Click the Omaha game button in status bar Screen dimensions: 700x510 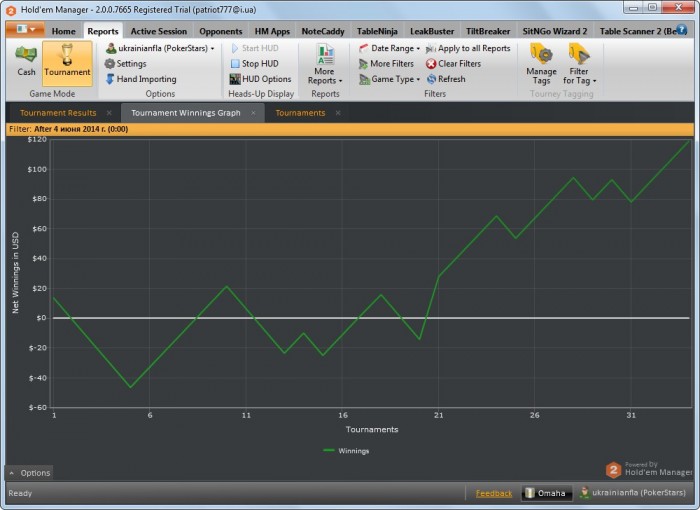(547, 493)
